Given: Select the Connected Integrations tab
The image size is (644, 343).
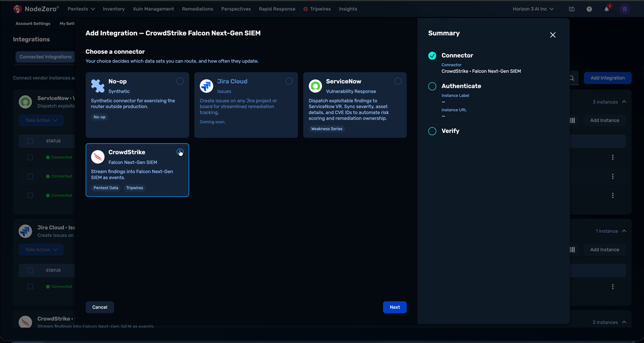Looking at the screenshot, I should coord(46,57).
